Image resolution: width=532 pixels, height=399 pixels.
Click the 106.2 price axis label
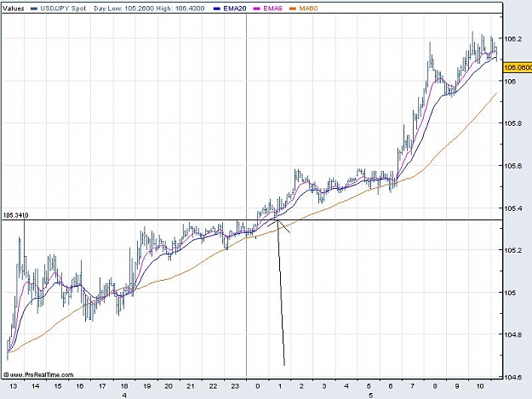pos(513,39)
